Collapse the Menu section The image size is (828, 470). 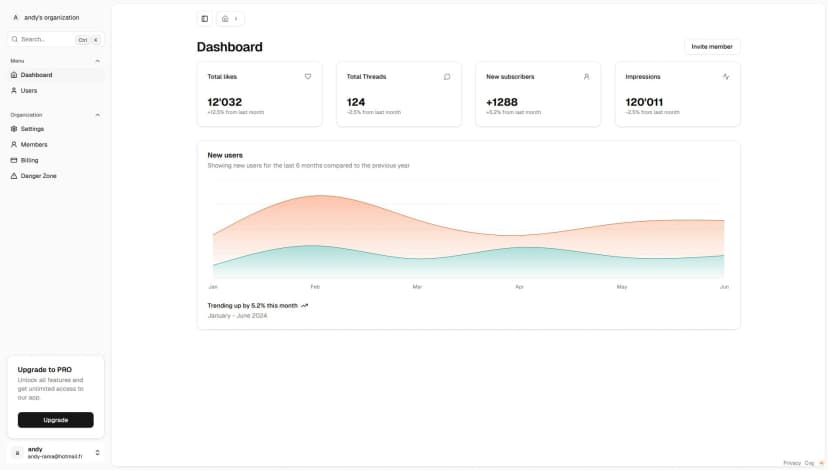[x=98, y=61]
